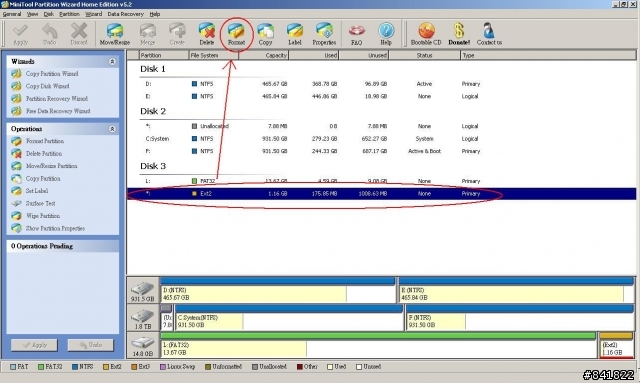Open the Wizard menu

[x=93, y=14]
